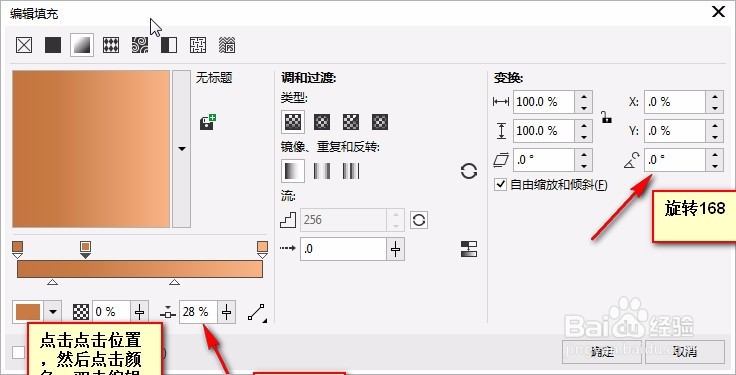
Task: Select the PostScript fill icon
Action: [227, 45]
